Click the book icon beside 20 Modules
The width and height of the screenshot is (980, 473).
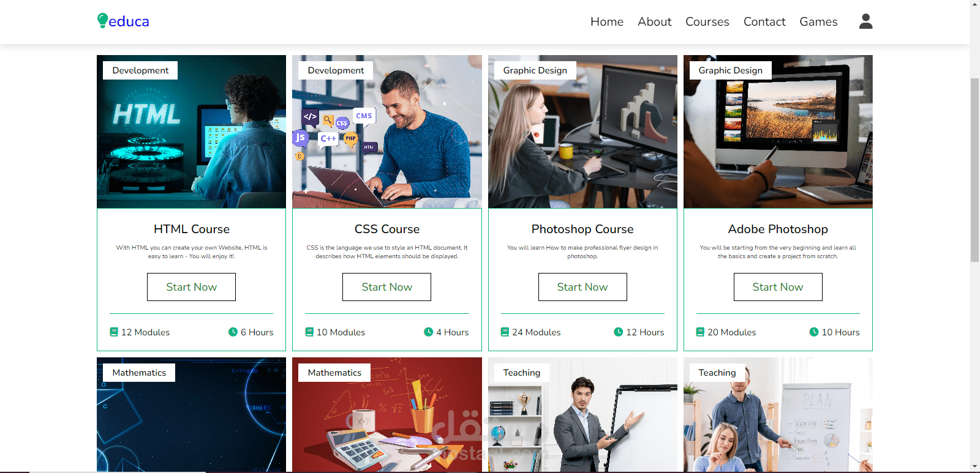700,332
